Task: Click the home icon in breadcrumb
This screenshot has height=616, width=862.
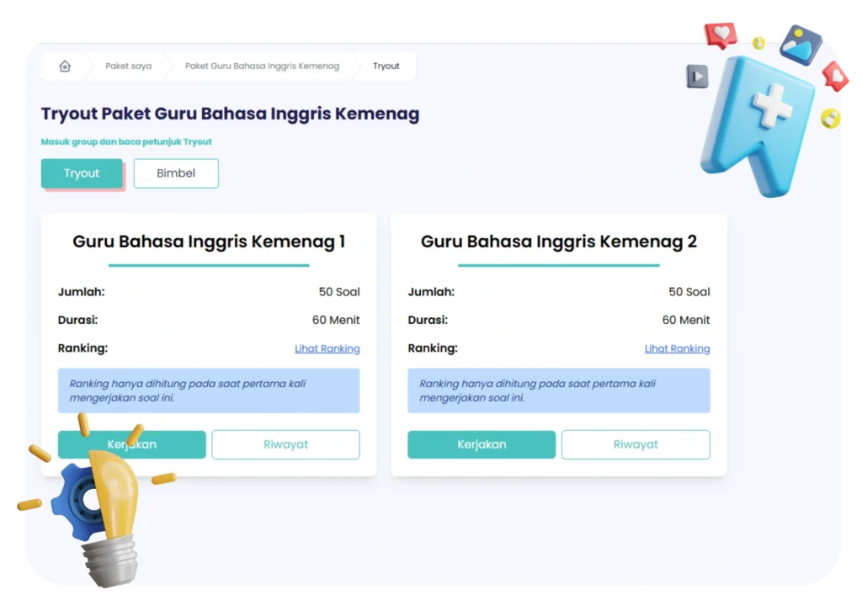Action: pyautogui.click(x=65, y=66)
